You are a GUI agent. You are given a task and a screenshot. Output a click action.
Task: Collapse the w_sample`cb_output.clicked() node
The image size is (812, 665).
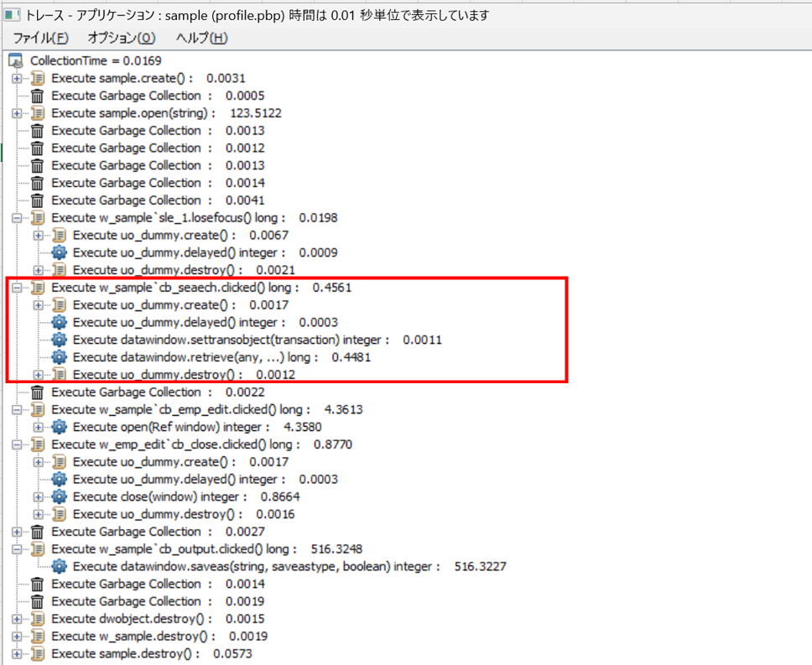(17, 549)
